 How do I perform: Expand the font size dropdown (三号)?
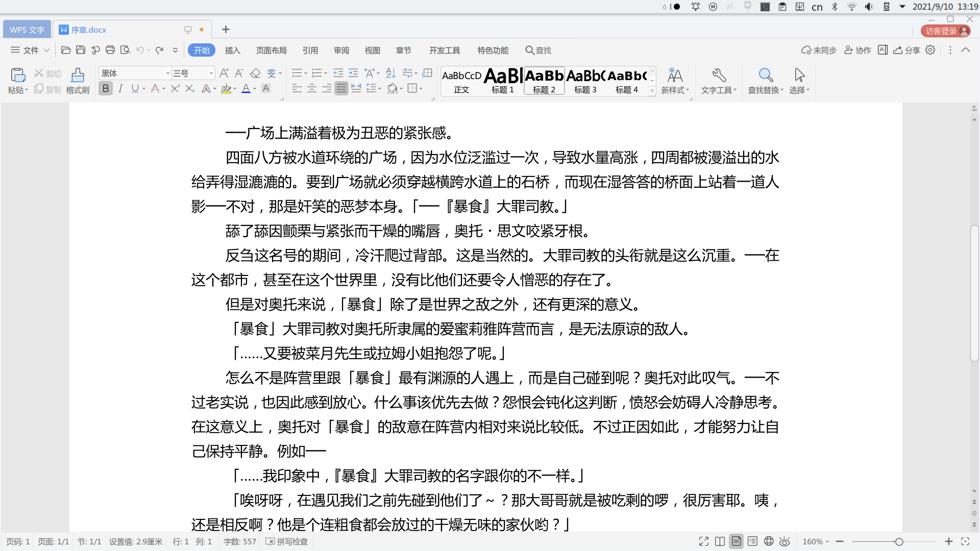(211, 73)
